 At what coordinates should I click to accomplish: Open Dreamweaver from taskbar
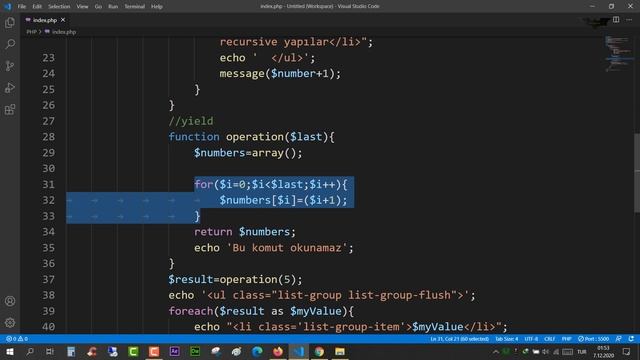tap(195, 351)
